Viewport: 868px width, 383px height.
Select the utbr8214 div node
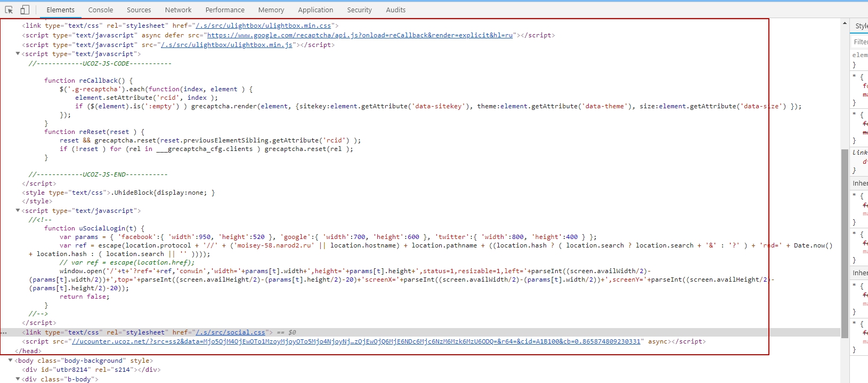91,370
